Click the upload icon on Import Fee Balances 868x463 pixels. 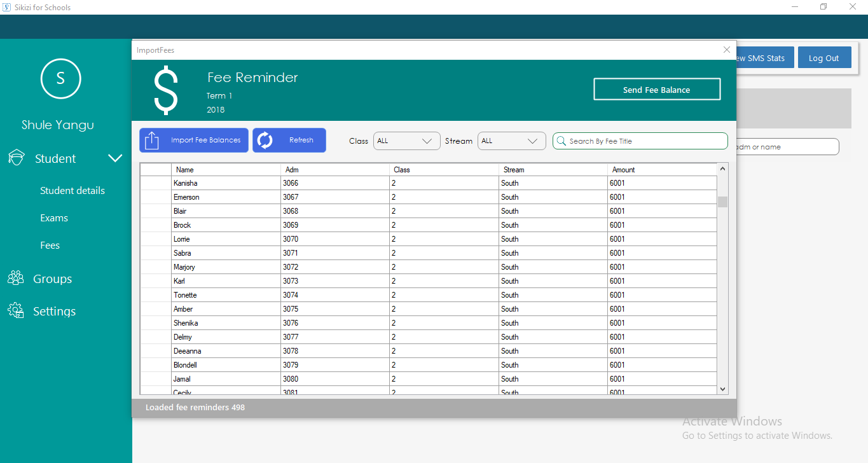152,141
